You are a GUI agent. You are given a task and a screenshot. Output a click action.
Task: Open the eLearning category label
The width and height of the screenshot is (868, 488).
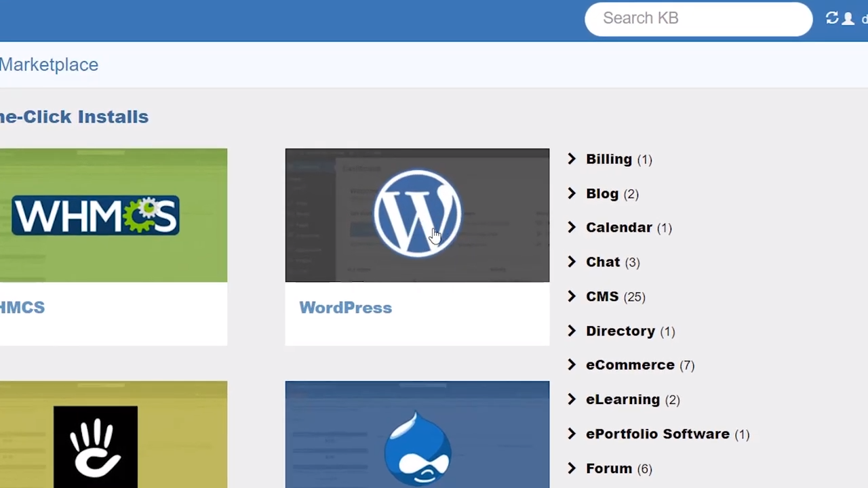[623, 399]
